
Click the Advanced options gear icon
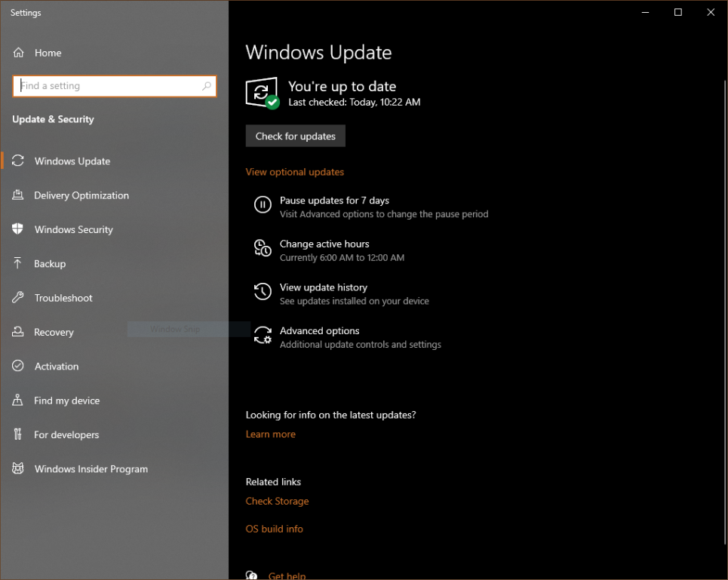(x=263, y=336)
